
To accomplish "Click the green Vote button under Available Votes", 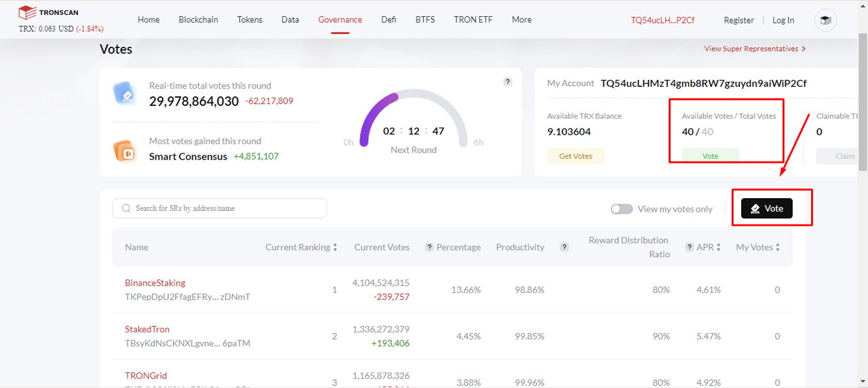I will pyautogui.click(x=710, y=156).
